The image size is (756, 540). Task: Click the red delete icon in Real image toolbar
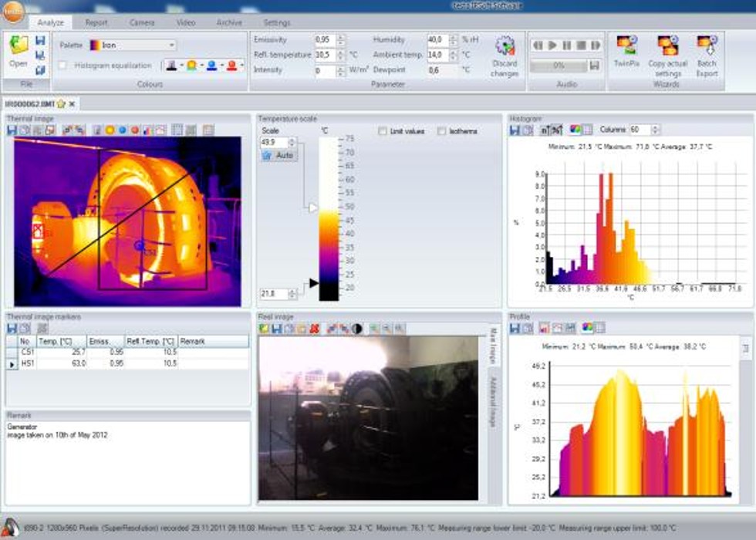pos(315,329)
